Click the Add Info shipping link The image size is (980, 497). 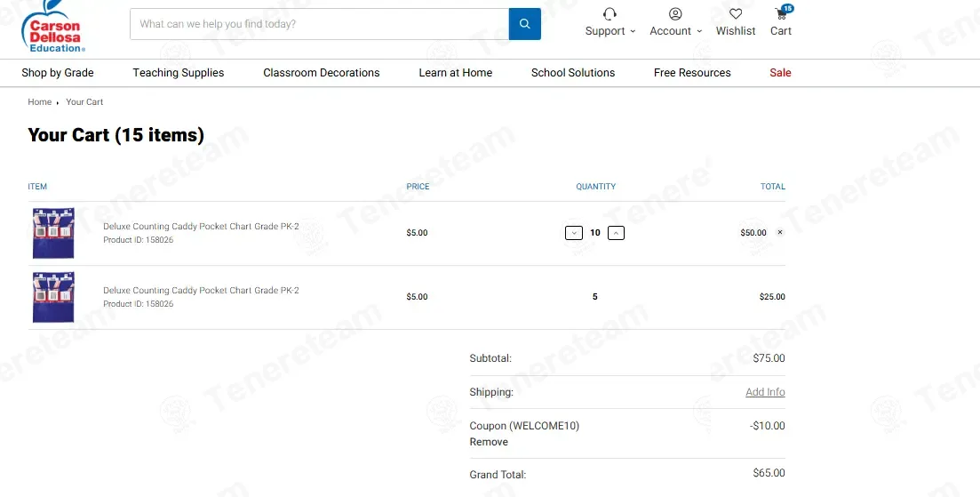765,392
